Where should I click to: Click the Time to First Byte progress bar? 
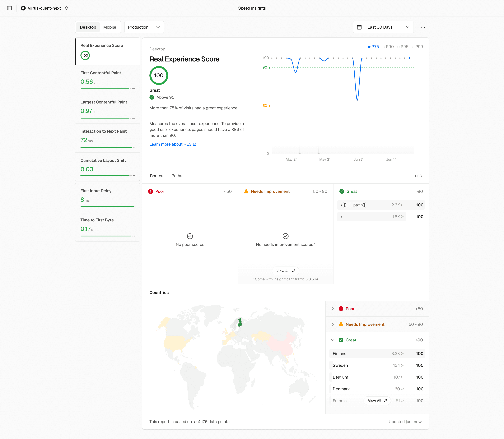(x=108, y=236)
